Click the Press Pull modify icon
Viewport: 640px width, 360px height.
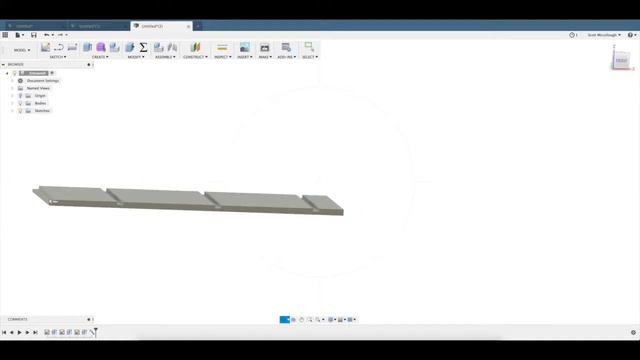point(130,47)
